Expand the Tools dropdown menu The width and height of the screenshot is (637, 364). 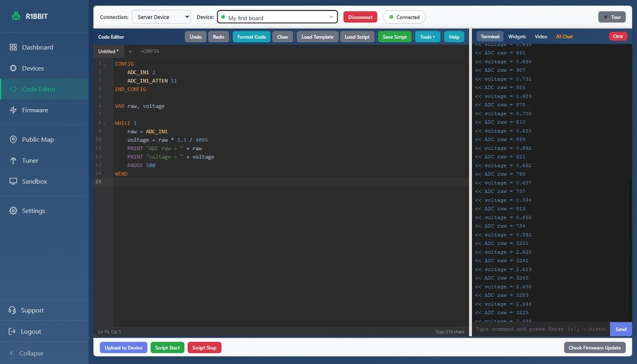[x=427, y=37]
